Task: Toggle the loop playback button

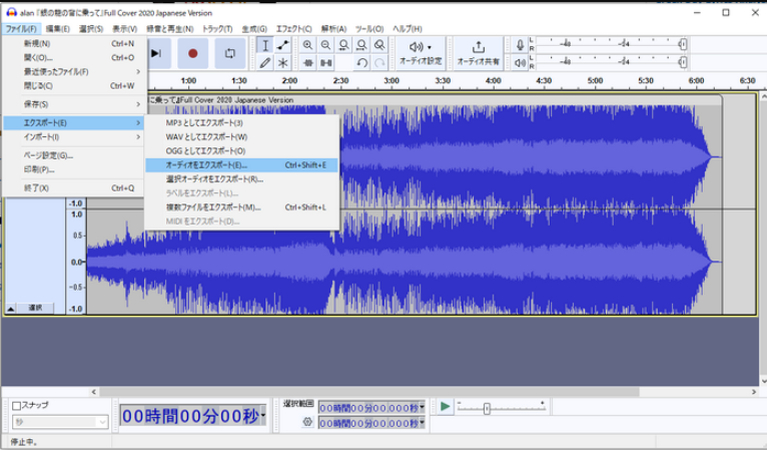Action: 230,53
